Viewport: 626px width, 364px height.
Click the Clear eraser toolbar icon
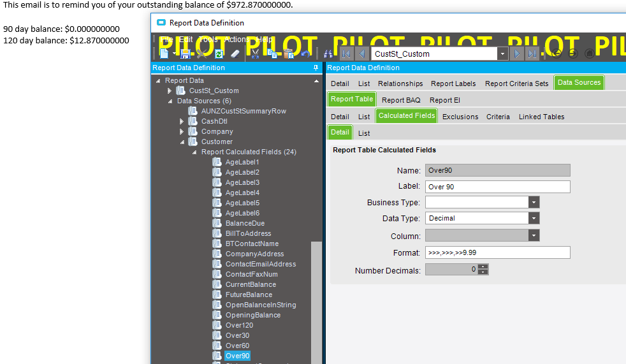click(235, 54)
